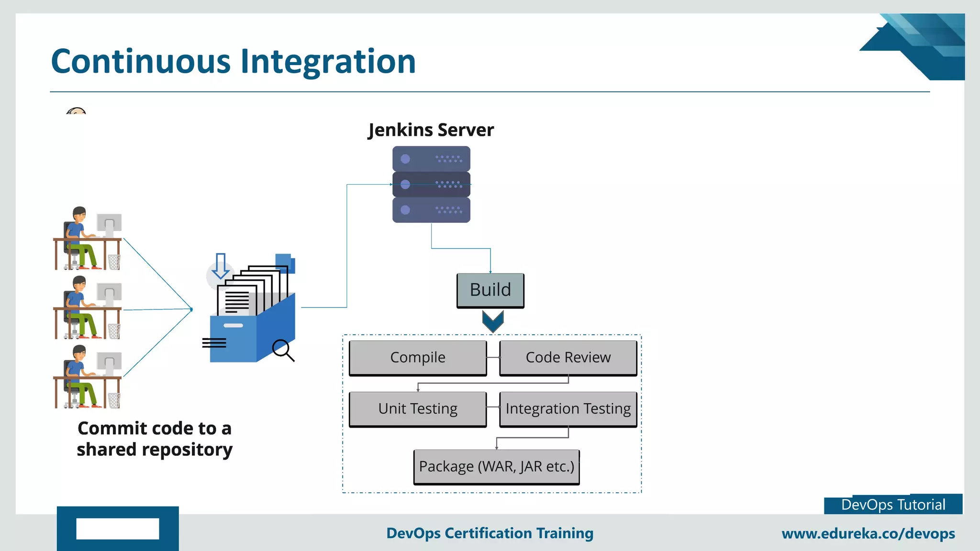Click the white rectangle in footer logo

tap(118, 529)
